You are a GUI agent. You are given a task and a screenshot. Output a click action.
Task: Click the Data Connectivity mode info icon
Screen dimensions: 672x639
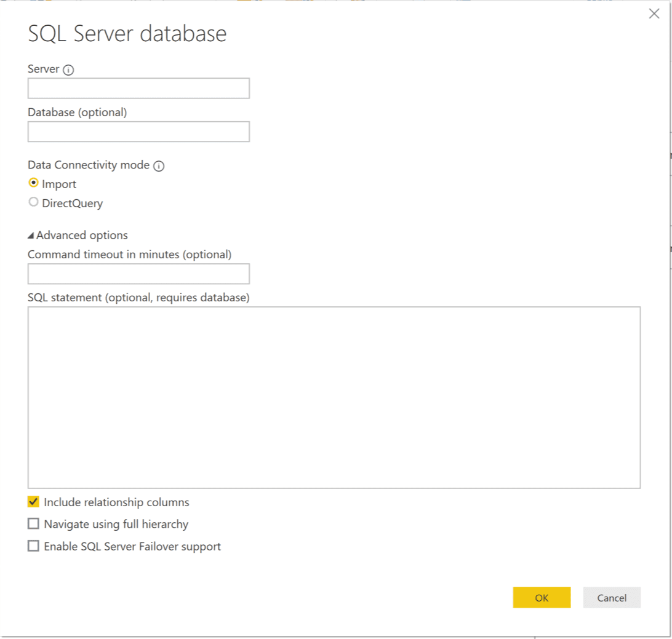(x=159, y=165)
